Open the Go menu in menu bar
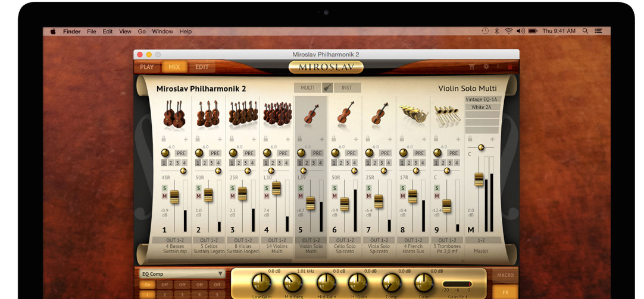The width and height of the screenshot is (644, 299). [142, 31]
